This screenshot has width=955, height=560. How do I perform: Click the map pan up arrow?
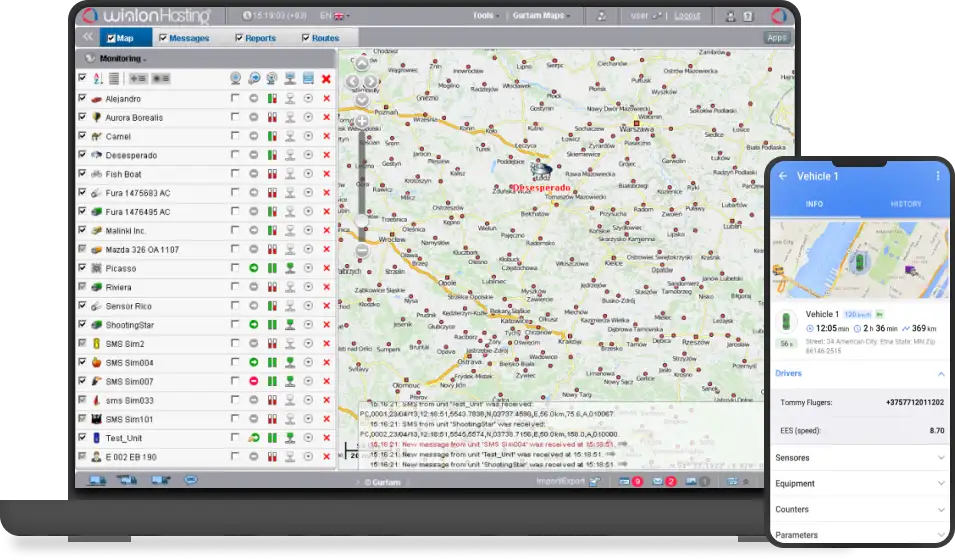[x=362, y=63]
